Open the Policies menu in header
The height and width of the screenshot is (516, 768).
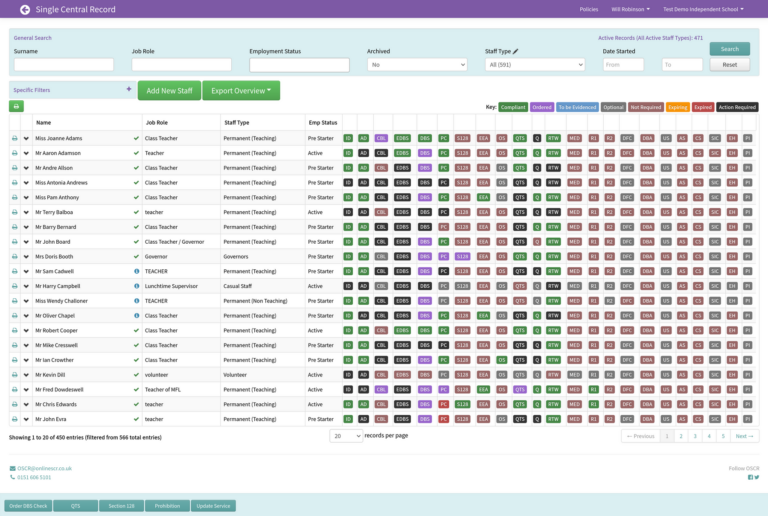(589, 9)
